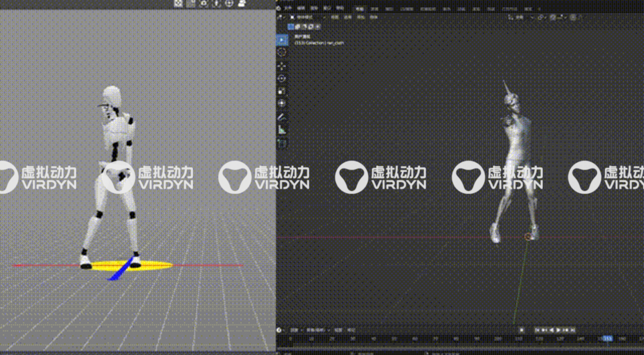The width and height of the screenshot is (644, 355).
Task: Click the Blender logo icon in menu bar
Action: point(278,8)
